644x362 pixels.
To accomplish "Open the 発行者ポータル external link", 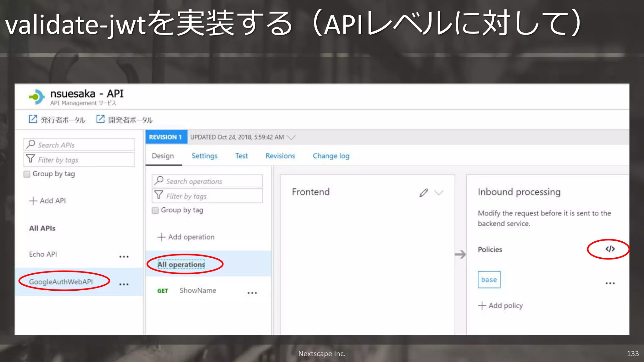I will coord(57,120).
